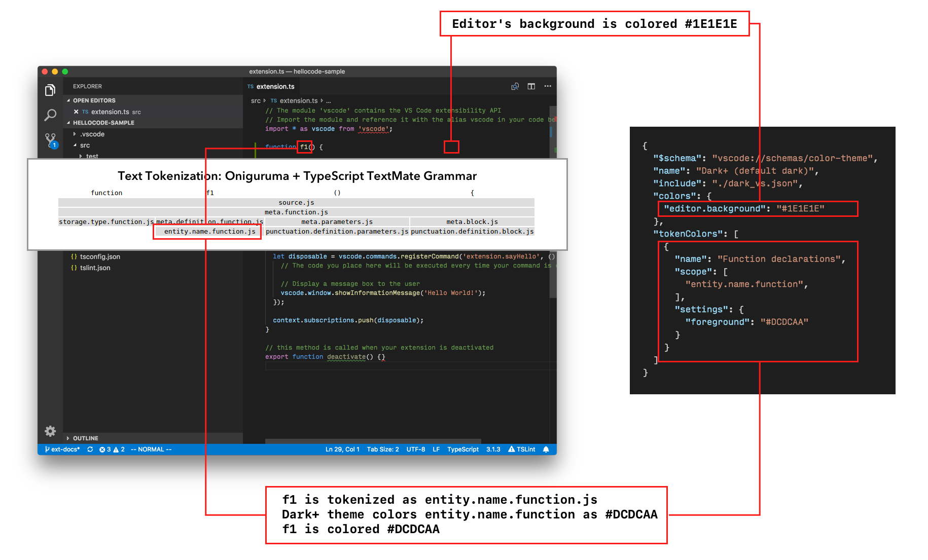
Task: Click the synchronize changes icon in status bar
Action: click(90, 449)
